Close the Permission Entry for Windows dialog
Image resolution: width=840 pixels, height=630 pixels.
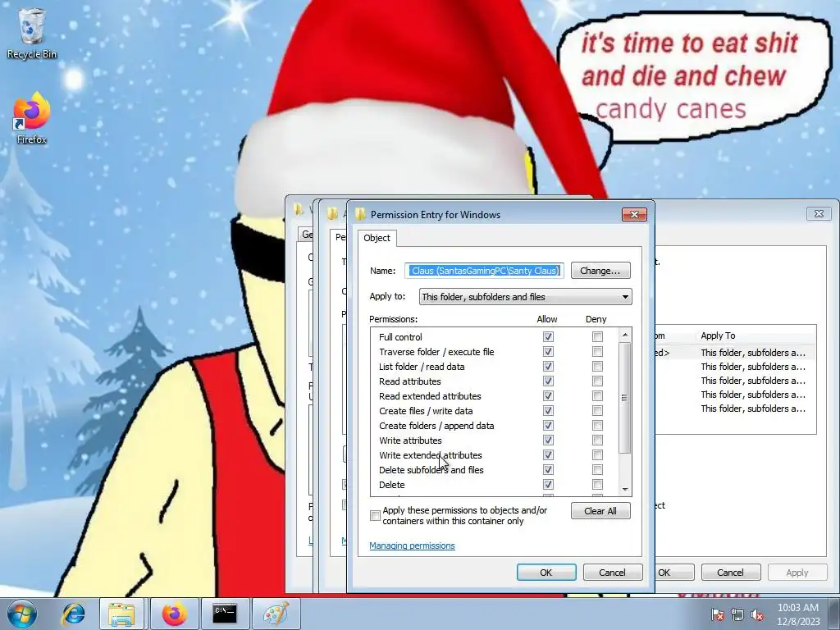point(634,214)
